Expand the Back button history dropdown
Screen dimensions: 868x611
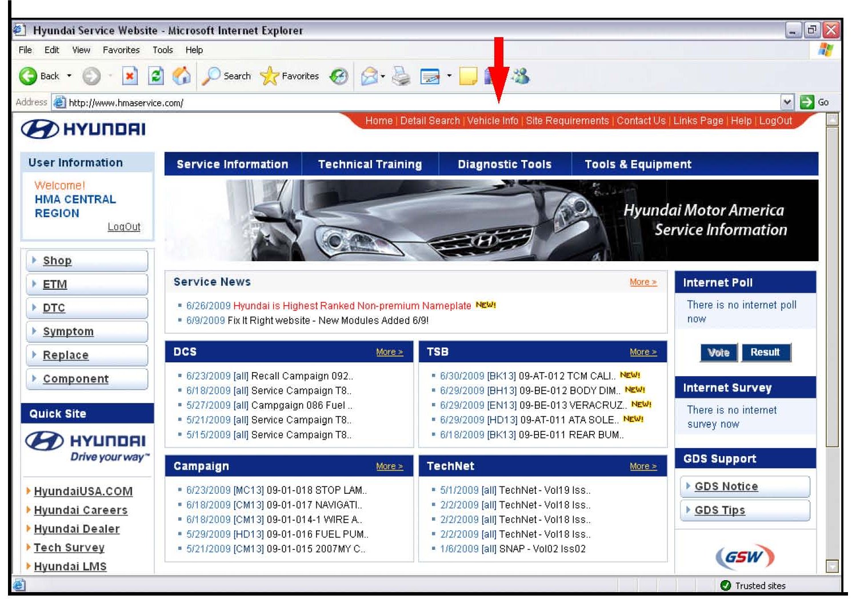point(69,76)
